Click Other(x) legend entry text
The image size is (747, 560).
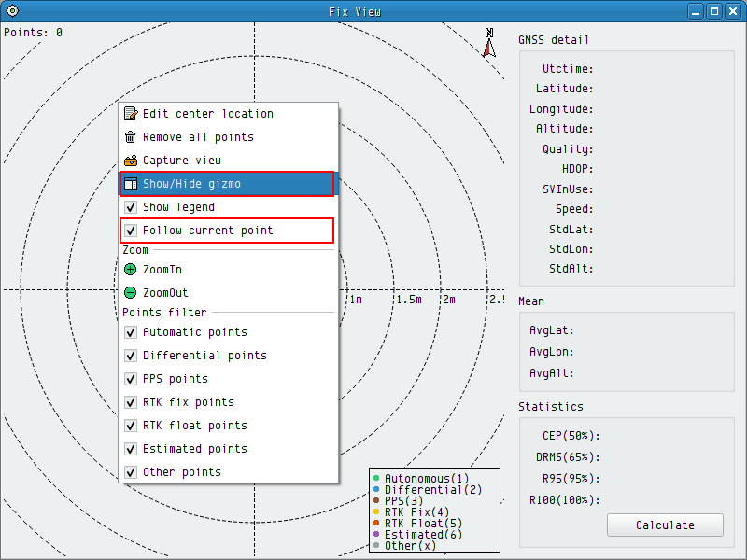[x=411, y=546]
